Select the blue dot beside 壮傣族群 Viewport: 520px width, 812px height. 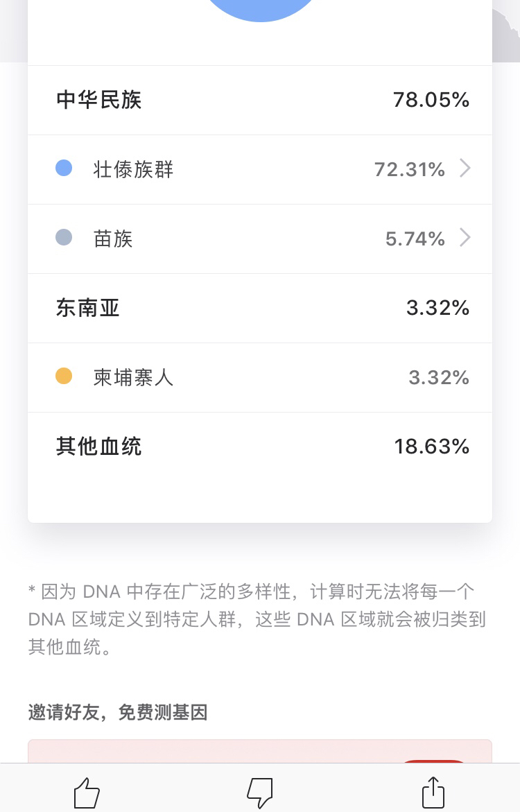coord(64,169)
